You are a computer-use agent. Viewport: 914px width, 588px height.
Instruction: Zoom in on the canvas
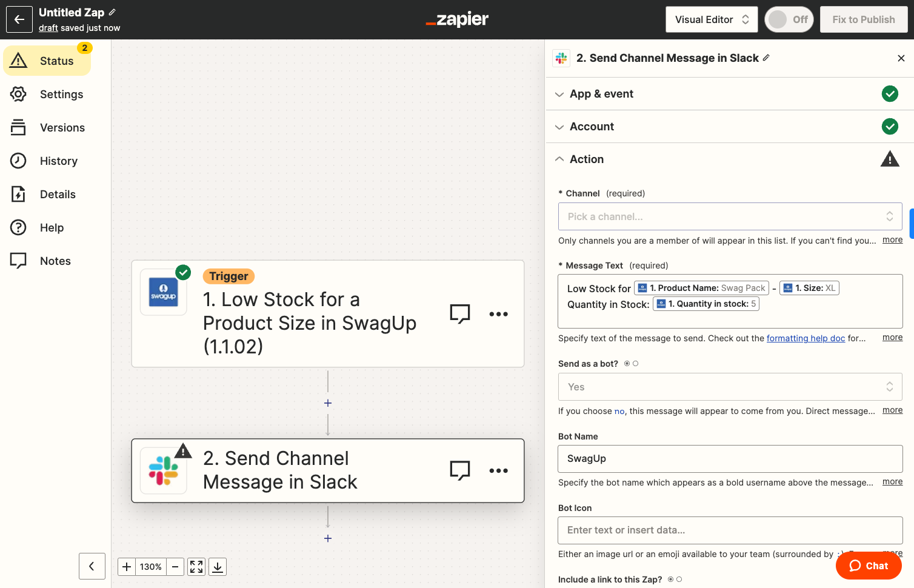(127, 567)
